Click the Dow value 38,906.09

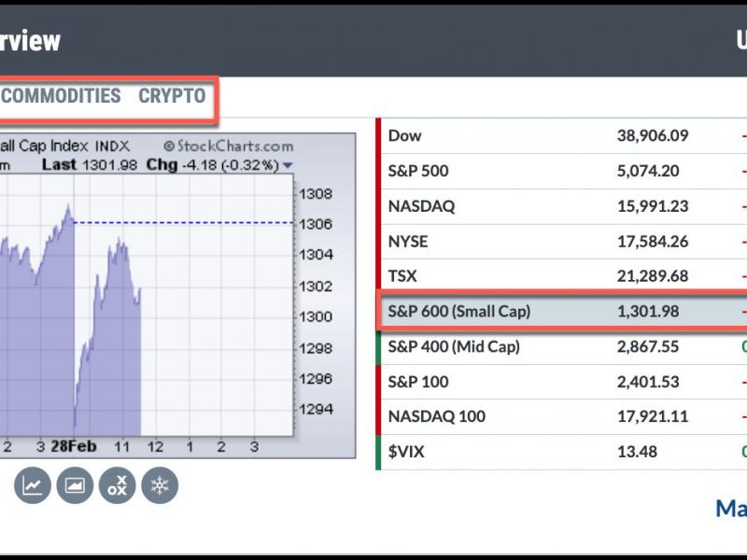coord(653,135)
